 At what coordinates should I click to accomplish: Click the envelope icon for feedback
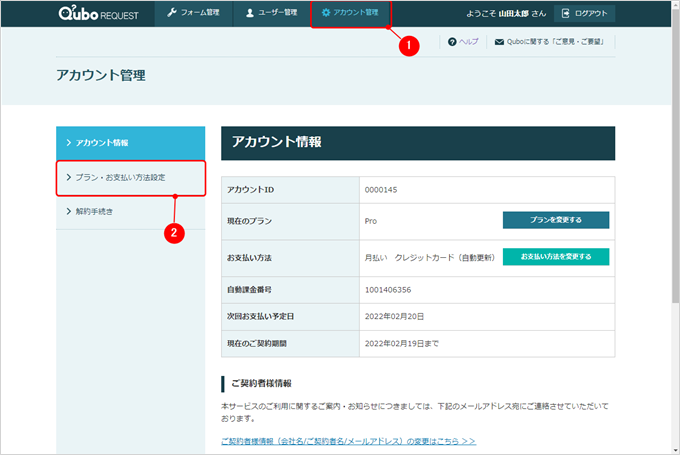click(499, 42)
